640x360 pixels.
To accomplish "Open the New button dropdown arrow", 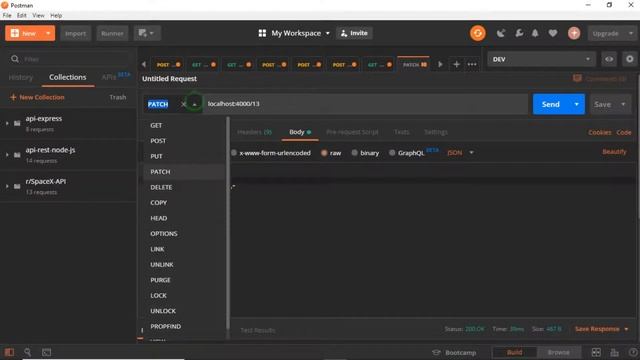I will [48, 33].
